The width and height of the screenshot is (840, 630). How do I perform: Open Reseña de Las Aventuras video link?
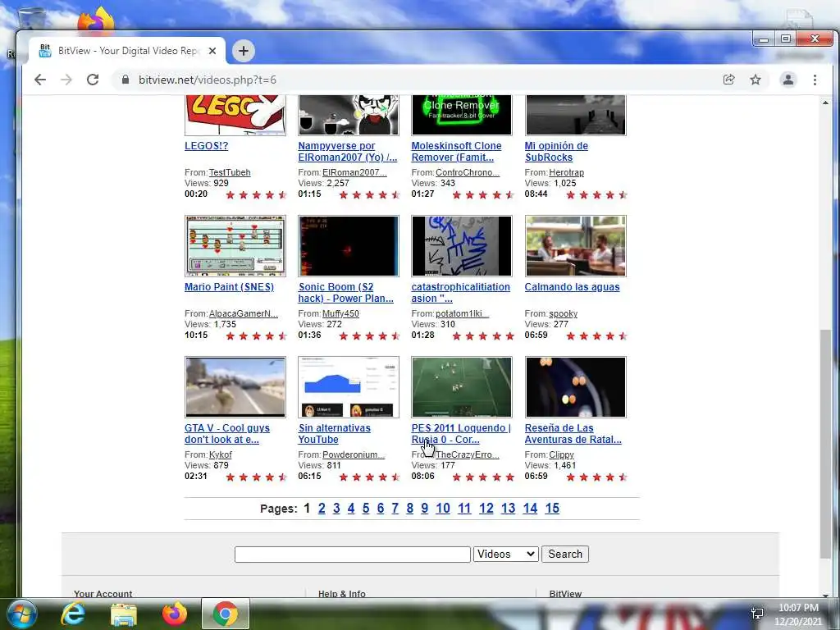pyautogui.click(x=573, y=434)
